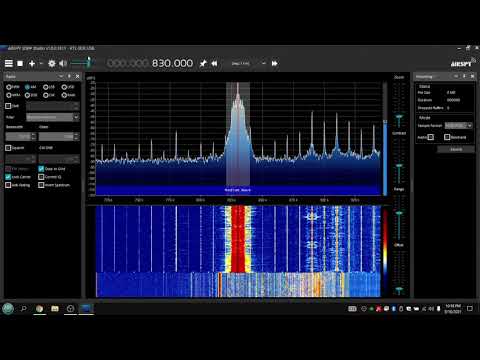Click the spectrum display vertical scrollbar
480x360 pixels.
pos(385,138)
